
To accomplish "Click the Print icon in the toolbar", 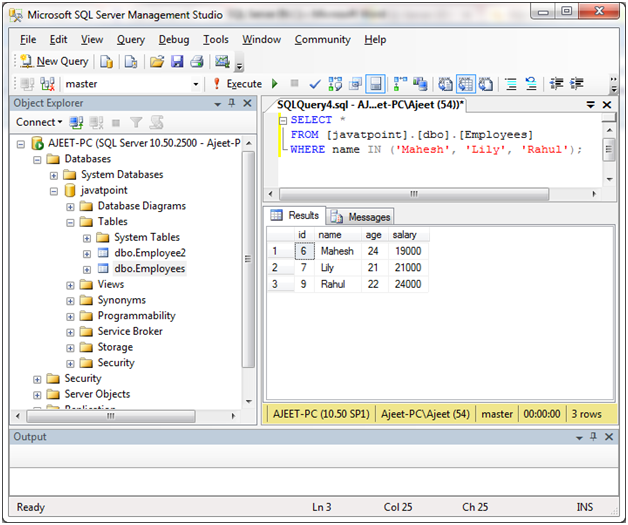I will pyautogui.click(x=197, y=62).
